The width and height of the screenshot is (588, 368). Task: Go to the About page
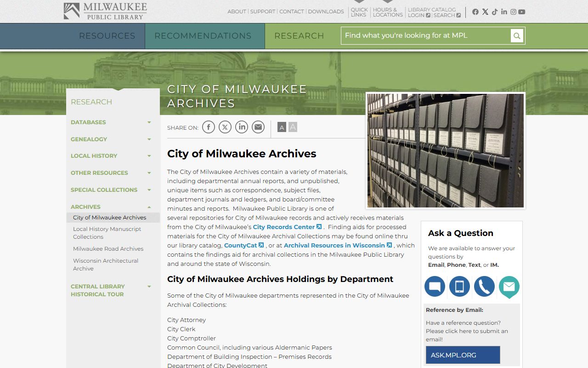[x=237, y=11]
